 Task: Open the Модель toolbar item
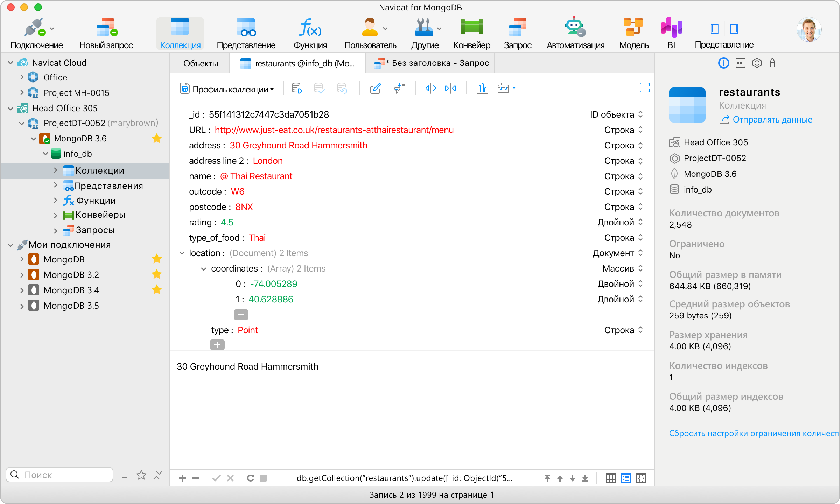pyautogui.click(x=634, y=34)
